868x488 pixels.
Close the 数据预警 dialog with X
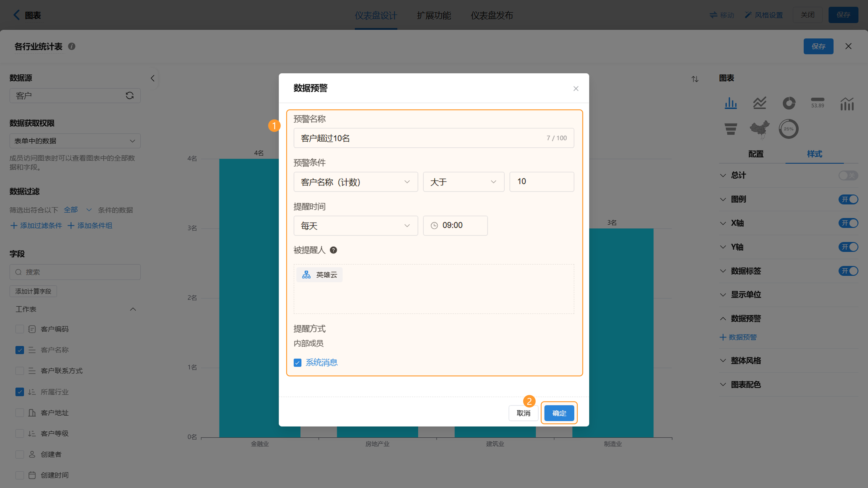click(x=576, y=89)
